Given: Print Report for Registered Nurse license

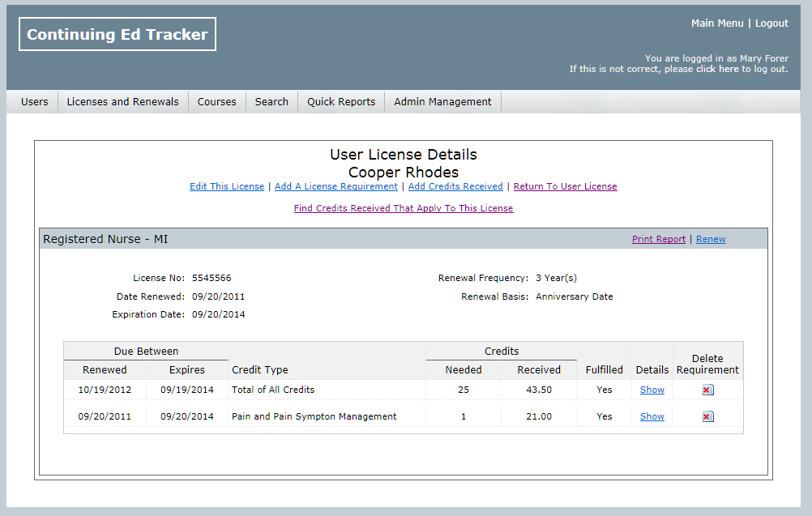Looking at the screenshot, I should [658, 239].
